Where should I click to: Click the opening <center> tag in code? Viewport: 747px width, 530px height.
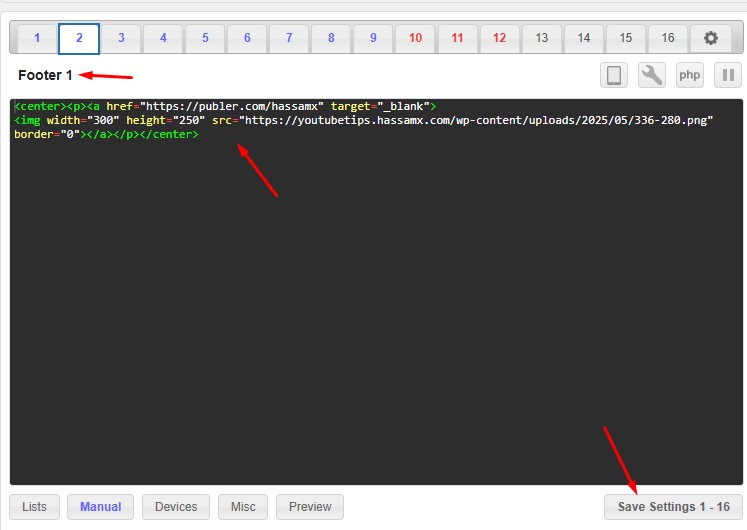point(40,106)
